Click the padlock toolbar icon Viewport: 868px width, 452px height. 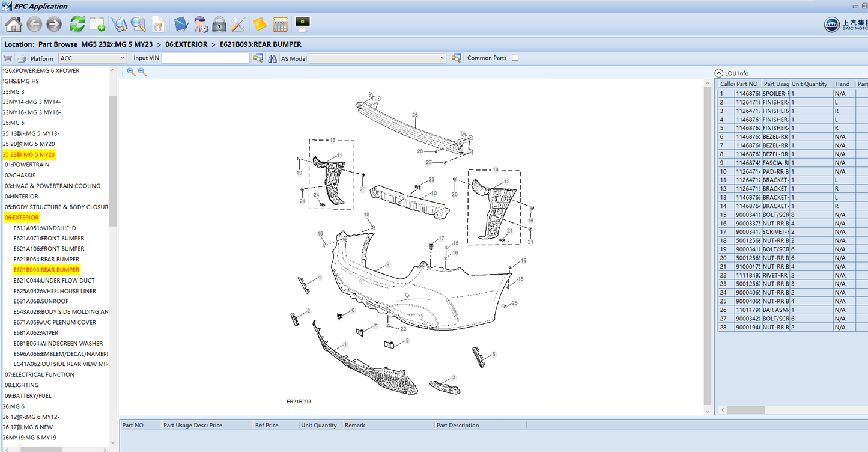[x=219, y=24]
